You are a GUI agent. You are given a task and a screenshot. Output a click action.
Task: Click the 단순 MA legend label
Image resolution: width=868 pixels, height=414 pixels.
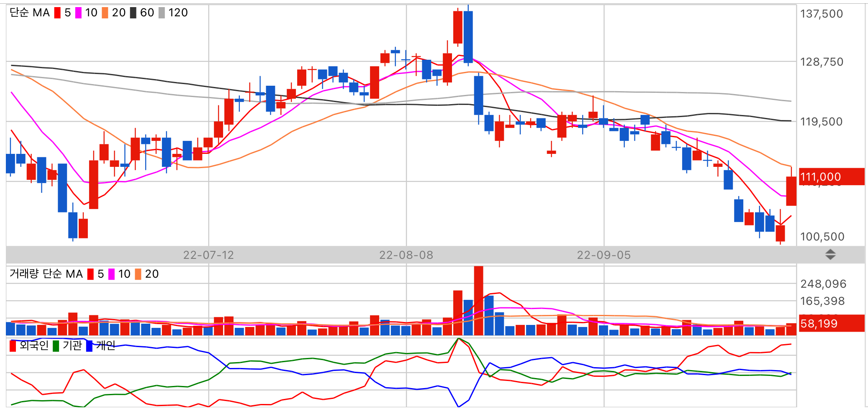click(x=30, y=13)
